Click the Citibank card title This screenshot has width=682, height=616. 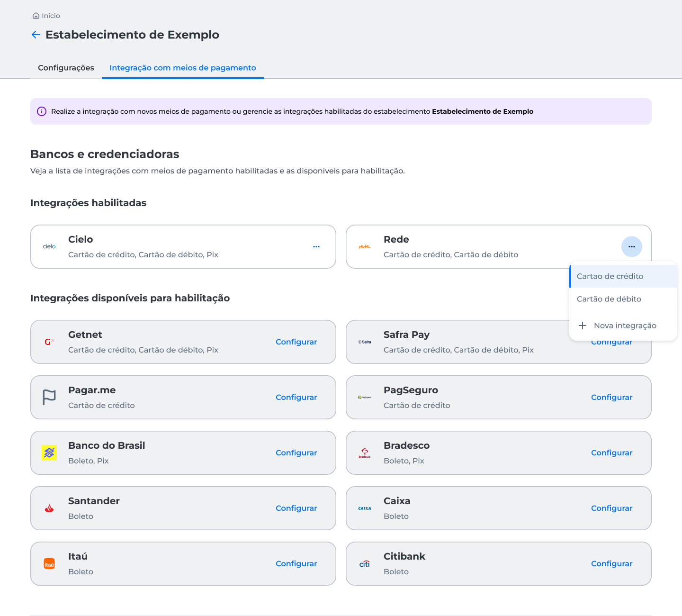coord(404,556)
